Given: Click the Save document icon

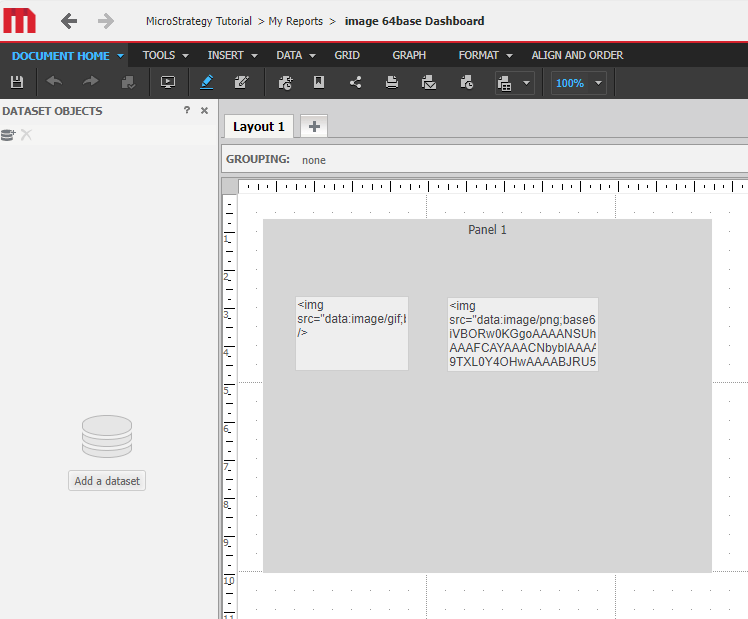Looking at the screenshot, I should pyautogui.click(x=17, y=83).
